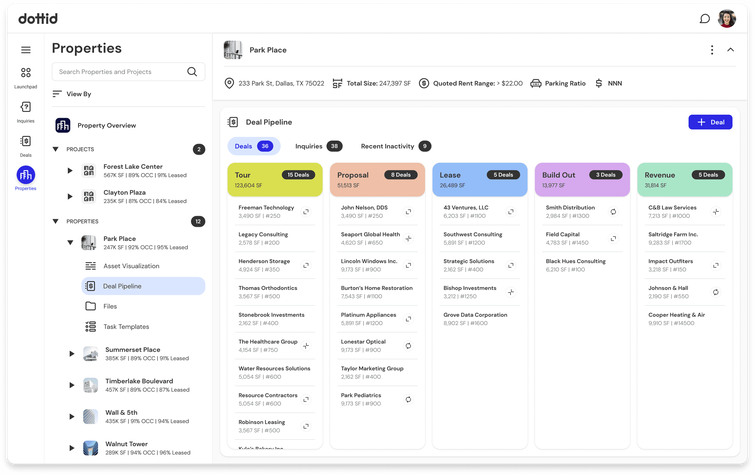Expand the Summerset Place property
755x475 pixels.
[x=71, y=354]
